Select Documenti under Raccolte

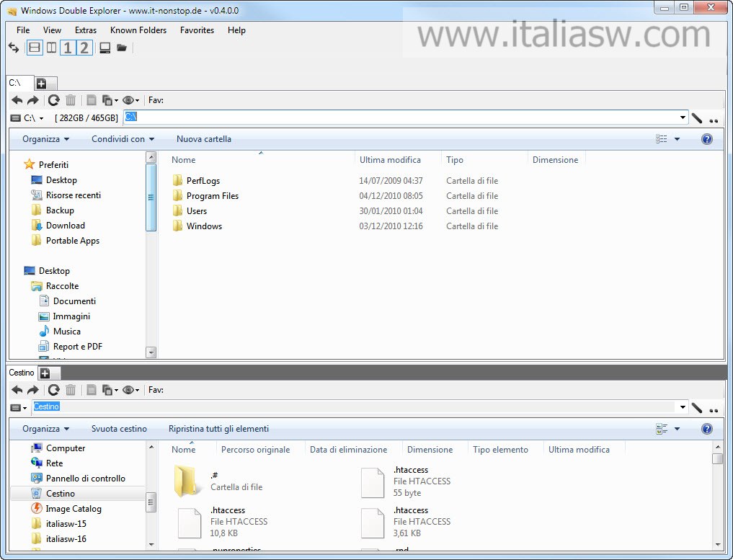74,301
